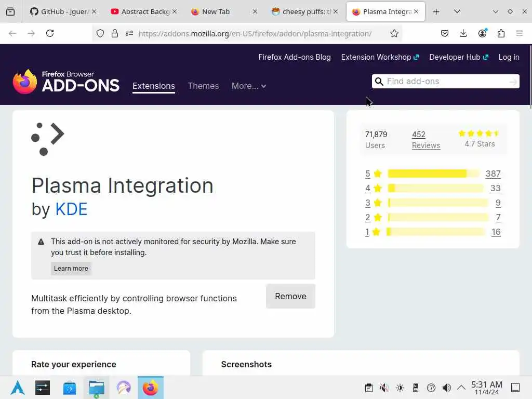This screenshot has height=399, width=532.
Task: Click the muted microphone tray icon
Action: tap(384, 388)
